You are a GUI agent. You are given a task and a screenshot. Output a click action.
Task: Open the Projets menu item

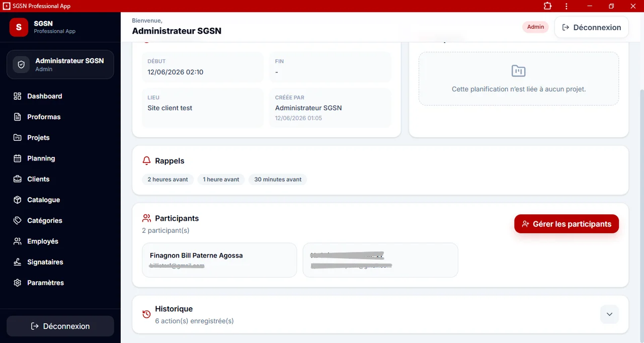tap(60, 137)
